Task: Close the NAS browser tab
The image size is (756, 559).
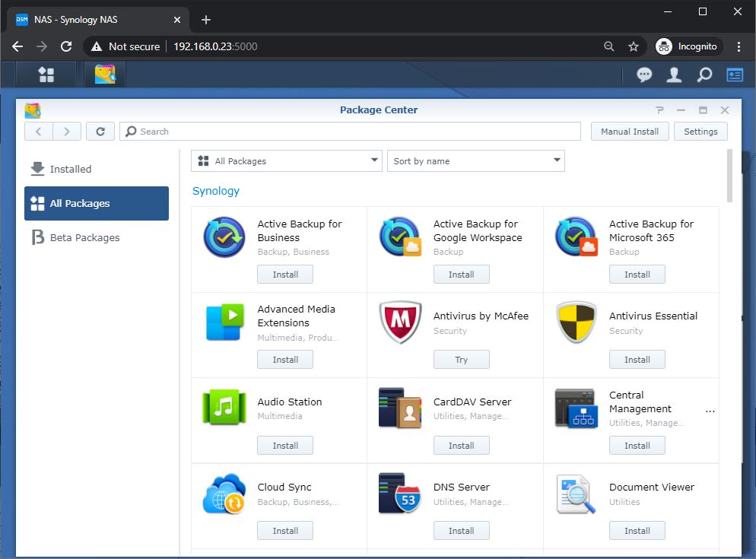Action: (177, 20)
